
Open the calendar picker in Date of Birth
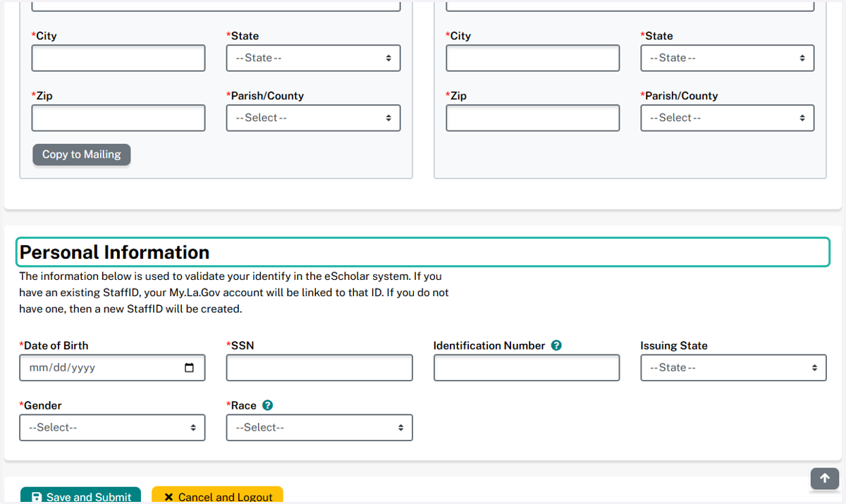[x=189, y=368]
